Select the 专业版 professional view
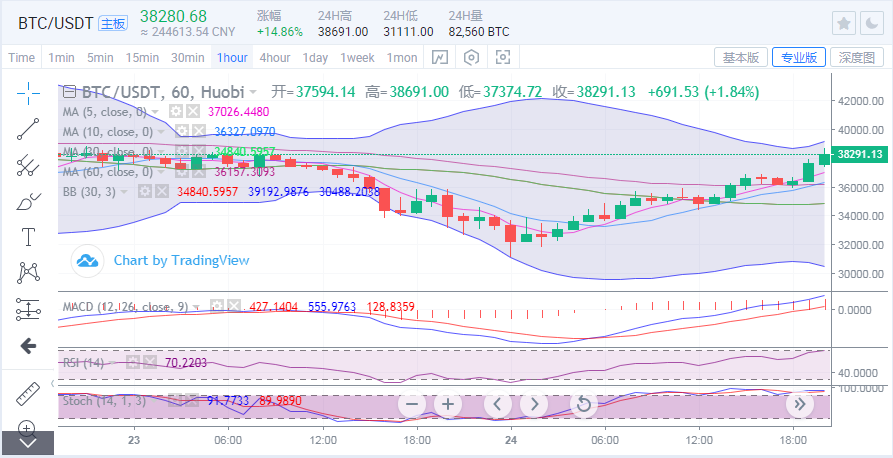This screenshot has width=893, height=458. [x=798, y=58]
